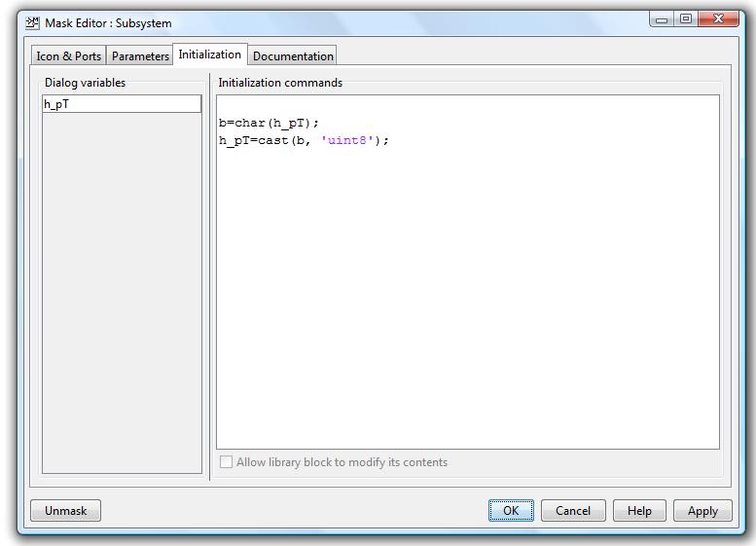Open the Parameters tab
Screen dimensions: 756x546
(140, 56)
